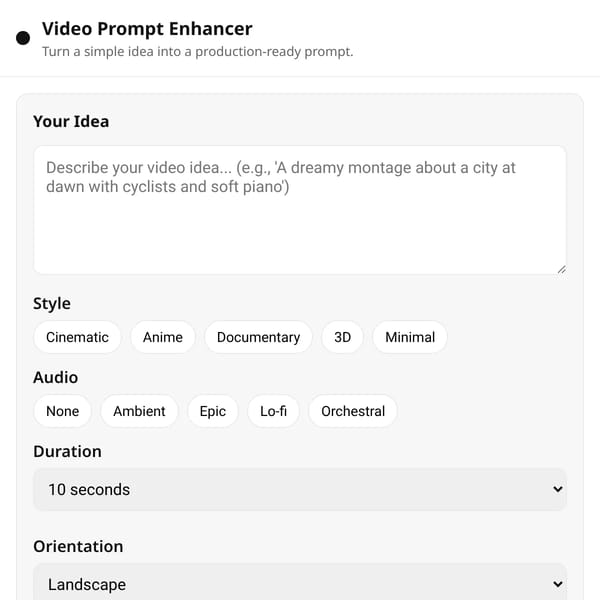Choose Epic audio option
This screenshot has height=600, width=600.
pos(213,411)
